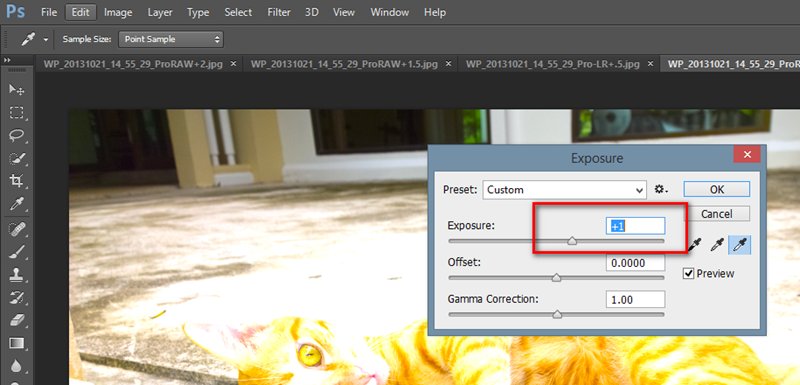
Task: Select the Lasso tool
Action: tap(17, 135)
